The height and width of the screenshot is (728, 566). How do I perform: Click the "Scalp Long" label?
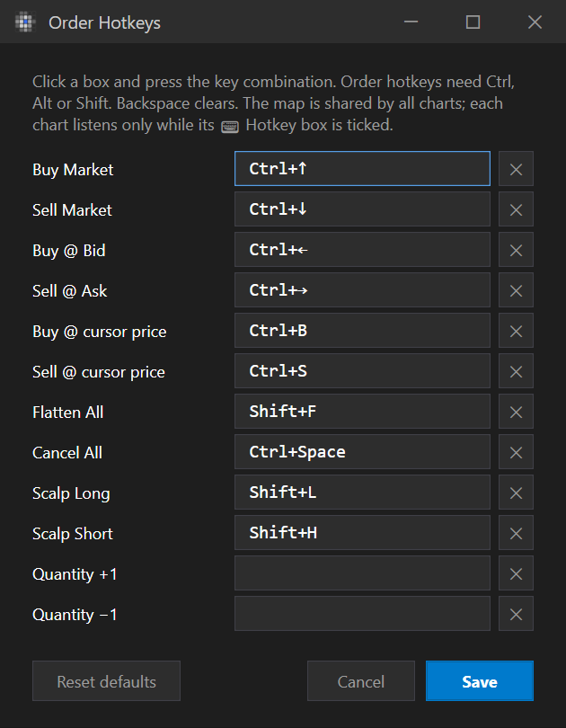pyautogui.click(x=71, y=493)
